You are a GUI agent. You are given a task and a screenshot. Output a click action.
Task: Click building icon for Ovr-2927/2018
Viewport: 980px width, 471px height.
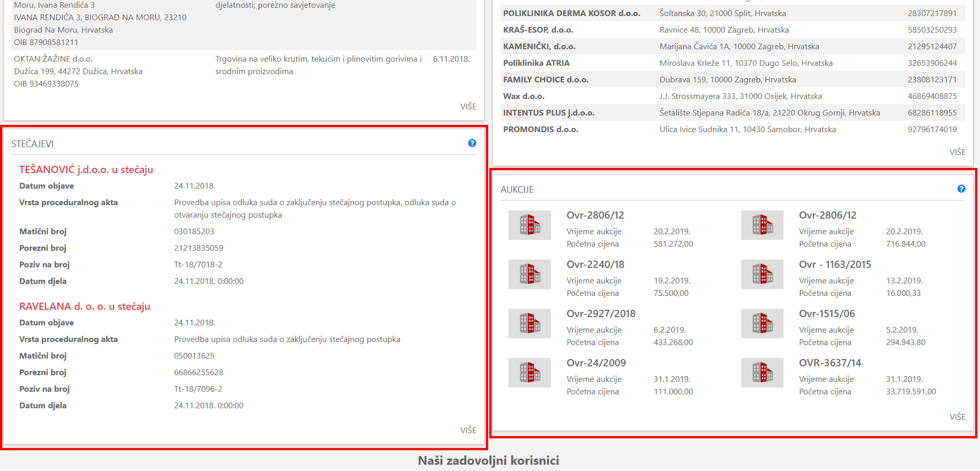click(529, 323)
